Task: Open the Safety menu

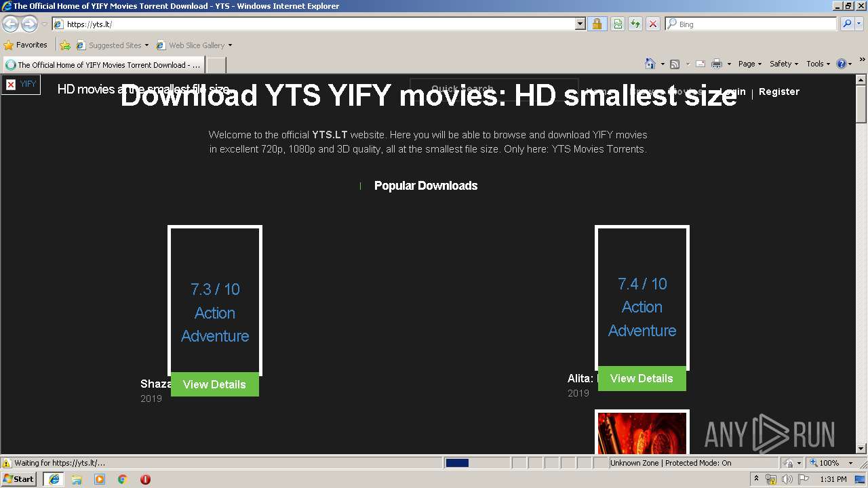Action: pos(784,64)
